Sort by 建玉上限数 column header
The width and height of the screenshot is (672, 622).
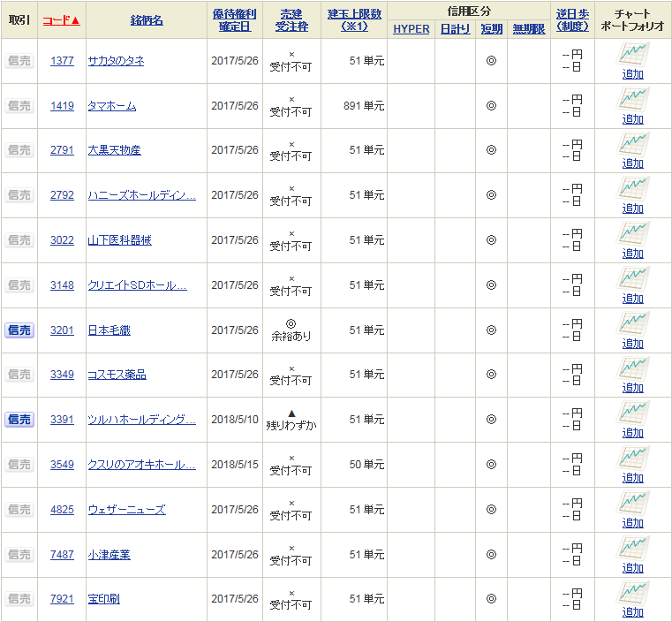(354, 20)
